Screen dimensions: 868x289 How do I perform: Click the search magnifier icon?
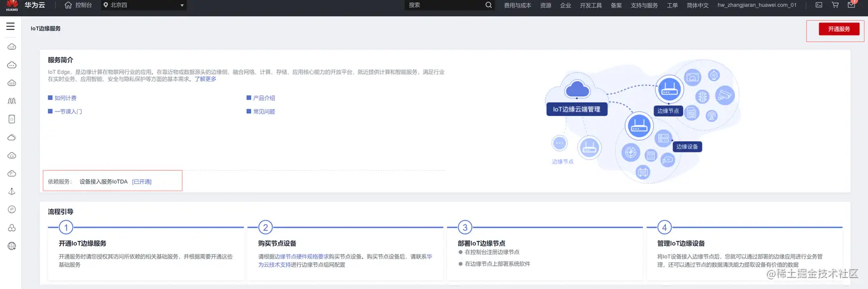[x=489, y=5]
